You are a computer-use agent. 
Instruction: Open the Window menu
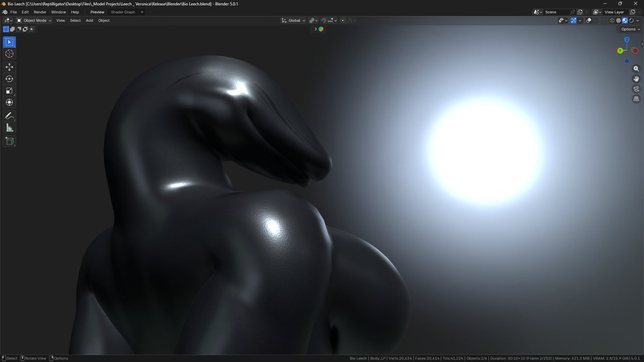[58, 12]
